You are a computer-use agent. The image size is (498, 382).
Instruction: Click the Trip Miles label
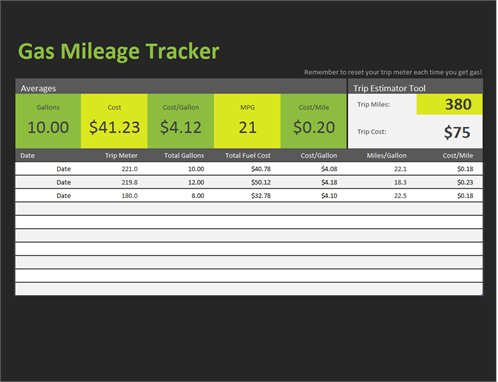tap(373, 104)
